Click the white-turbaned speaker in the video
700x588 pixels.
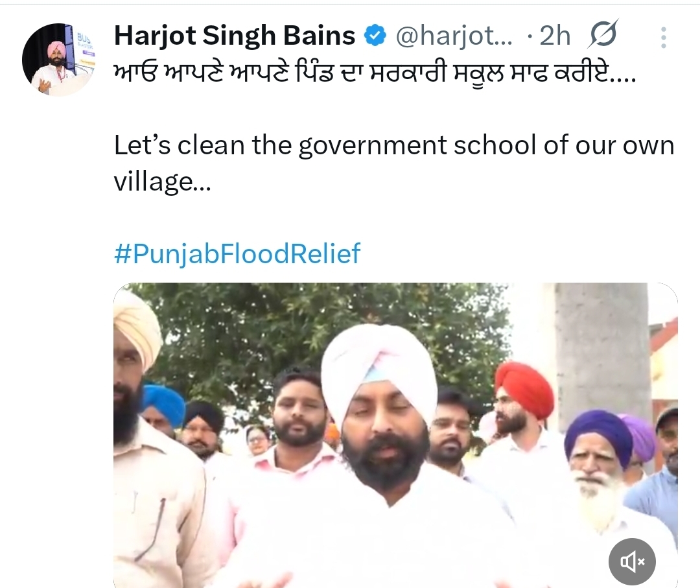click(x=379, y=447)
